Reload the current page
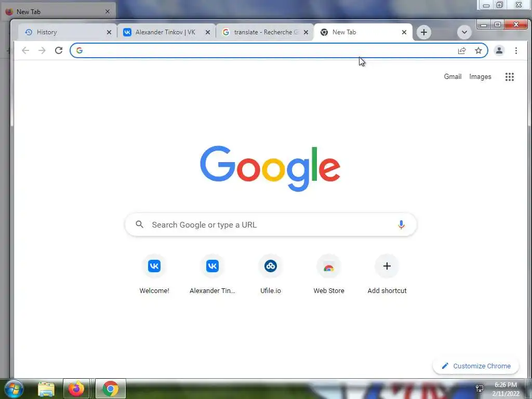Viewport: 532px width, 399px height. pos(59,50)
